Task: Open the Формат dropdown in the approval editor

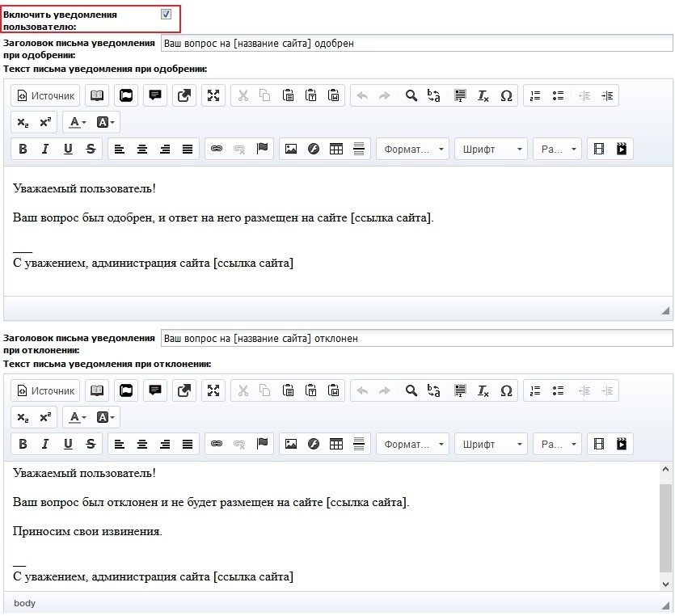Action: point(413,149)
